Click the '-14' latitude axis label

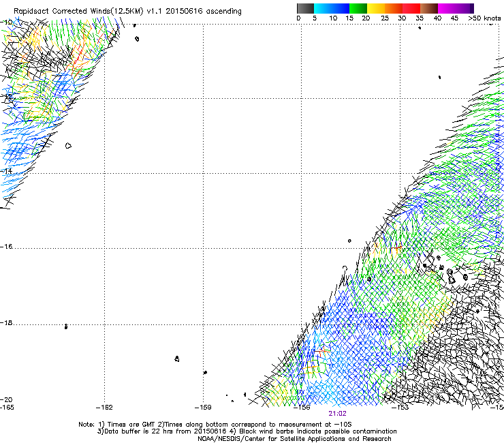pos(6,171)
